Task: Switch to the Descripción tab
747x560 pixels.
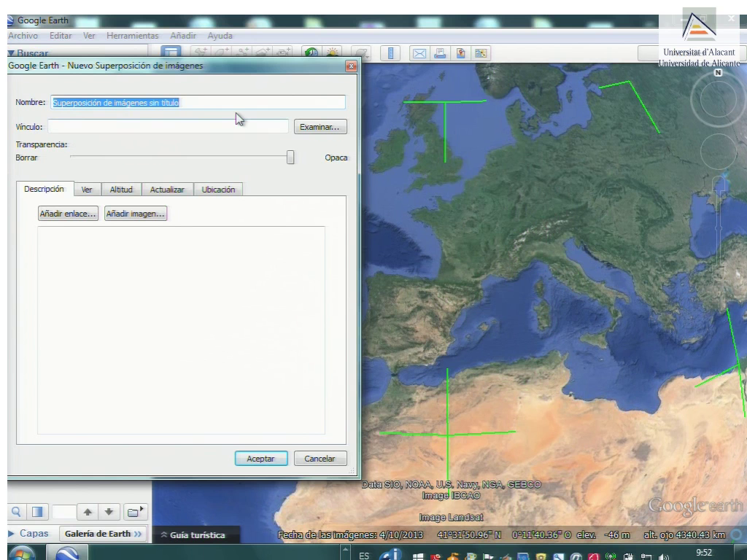Action: [44, 189]
